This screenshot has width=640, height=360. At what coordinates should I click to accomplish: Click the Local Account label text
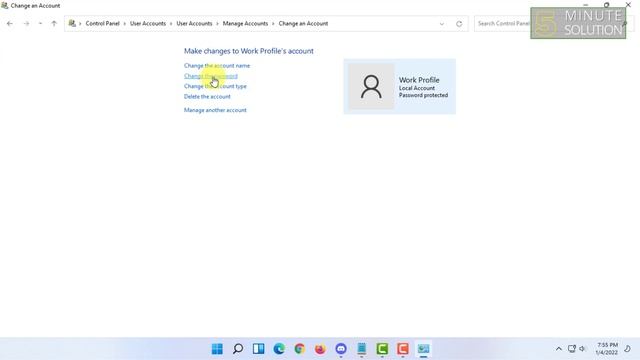(417, 88)
